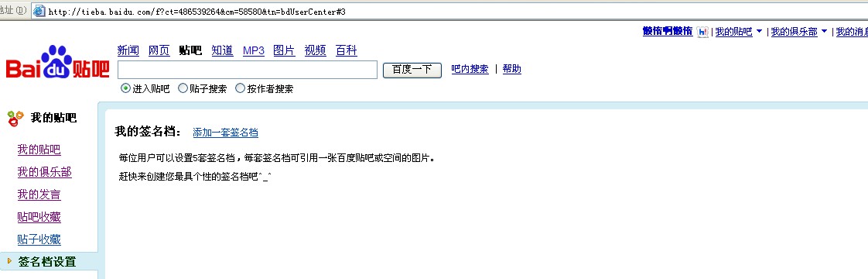Viewport: 868px width, 279px height.
Task: Click the 我的签名档 heading text
Action: 148,132
